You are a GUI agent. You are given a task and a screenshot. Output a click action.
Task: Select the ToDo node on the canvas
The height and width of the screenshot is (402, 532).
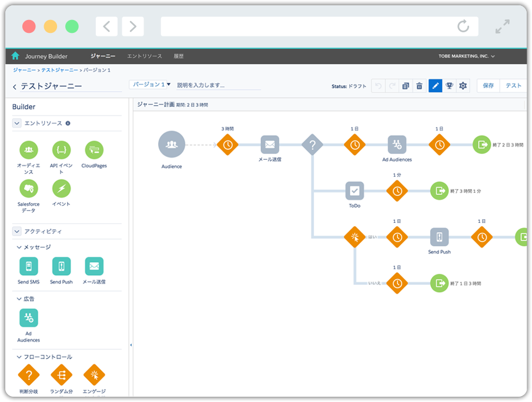[x=354, y=191]
